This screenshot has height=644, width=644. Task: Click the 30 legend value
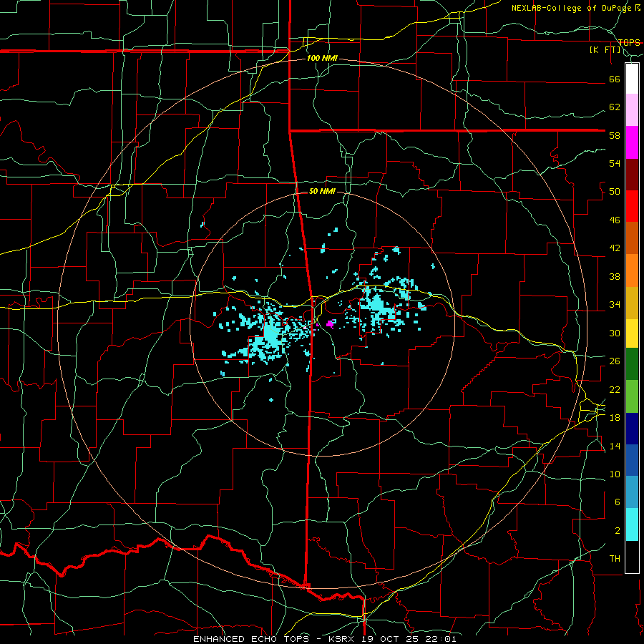615,333
